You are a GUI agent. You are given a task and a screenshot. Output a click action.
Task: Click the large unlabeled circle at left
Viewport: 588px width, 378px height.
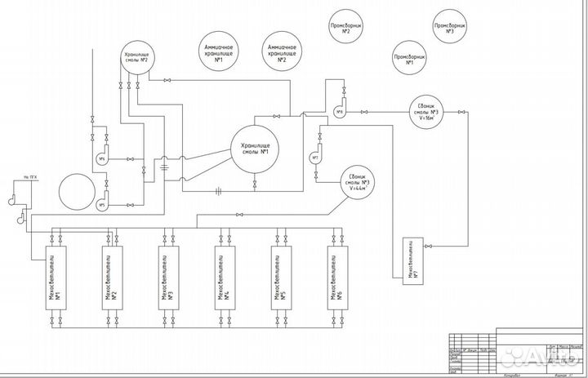pos(76,189)
